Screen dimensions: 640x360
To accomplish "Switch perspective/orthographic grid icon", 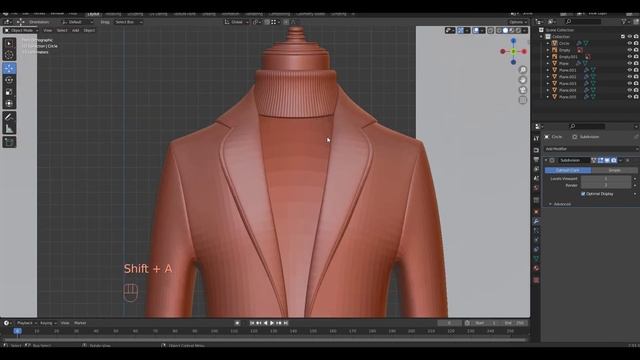I will coord(522,100).
